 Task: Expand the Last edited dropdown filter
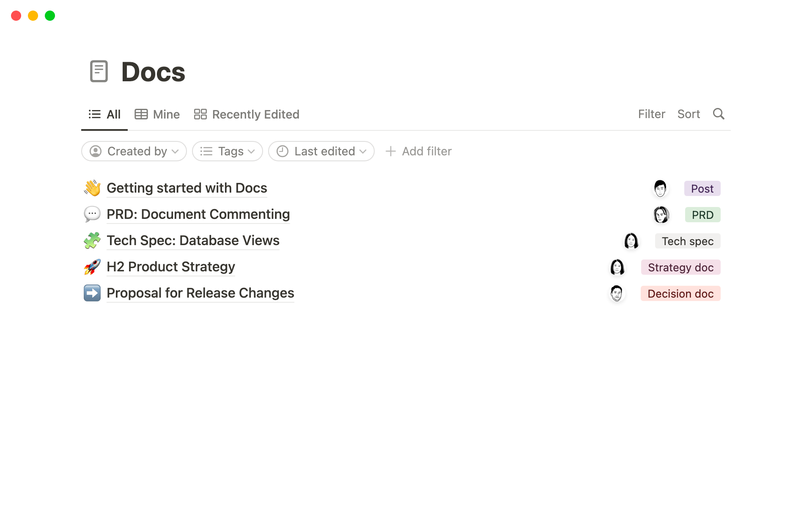321,151
